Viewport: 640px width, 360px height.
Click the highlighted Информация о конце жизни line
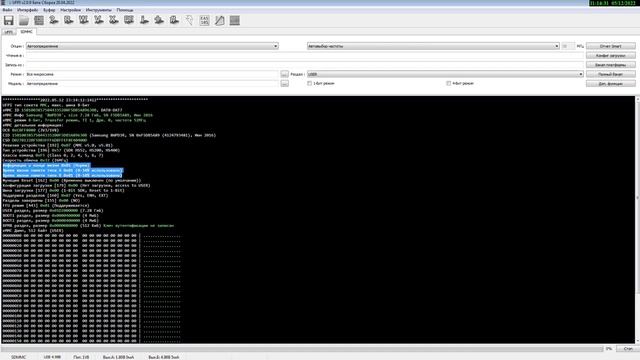[46, 165]
